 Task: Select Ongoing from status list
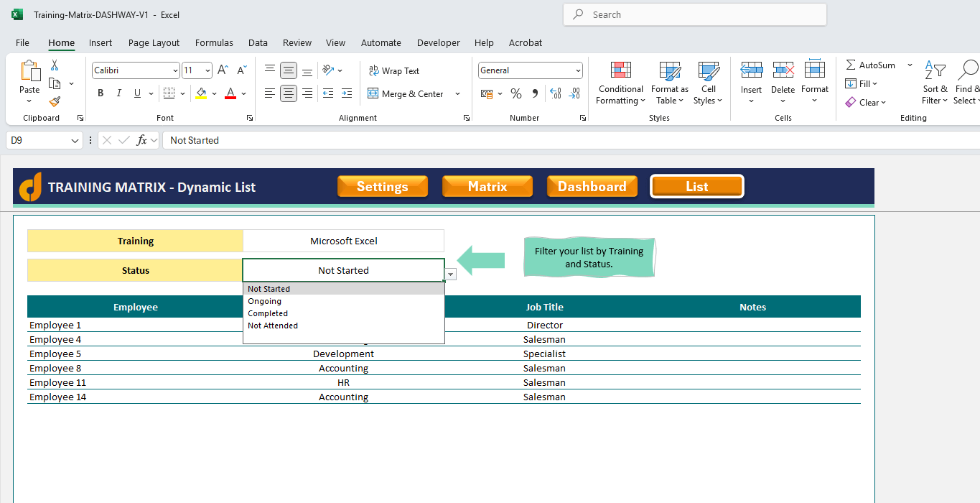click(x=344, y=301)
